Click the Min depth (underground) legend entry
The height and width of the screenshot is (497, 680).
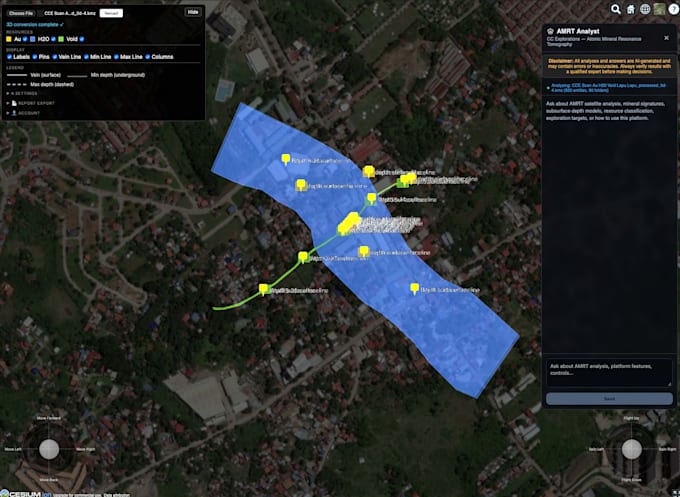pyautogui.click(x=106, y=75)
